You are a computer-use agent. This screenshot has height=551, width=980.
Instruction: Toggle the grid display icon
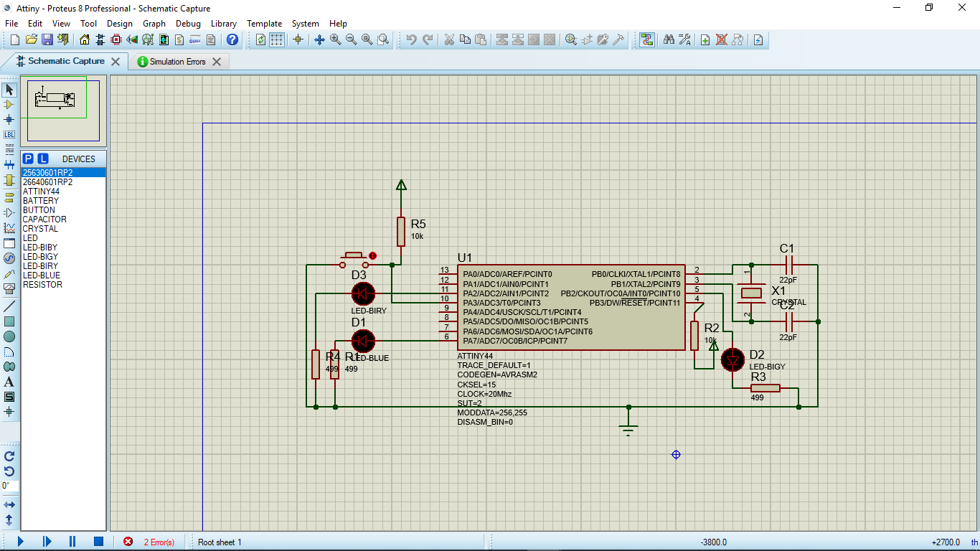[x=277, y=39]
